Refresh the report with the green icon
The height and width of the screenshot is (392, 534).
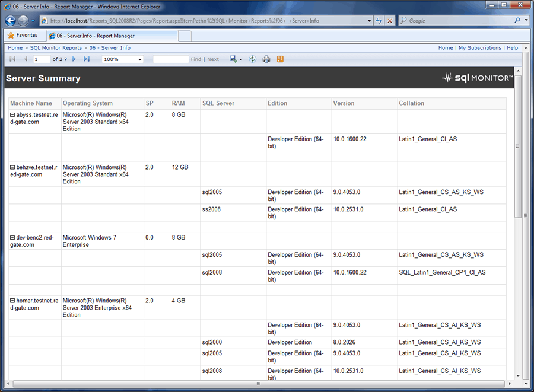tap(252, 59)
